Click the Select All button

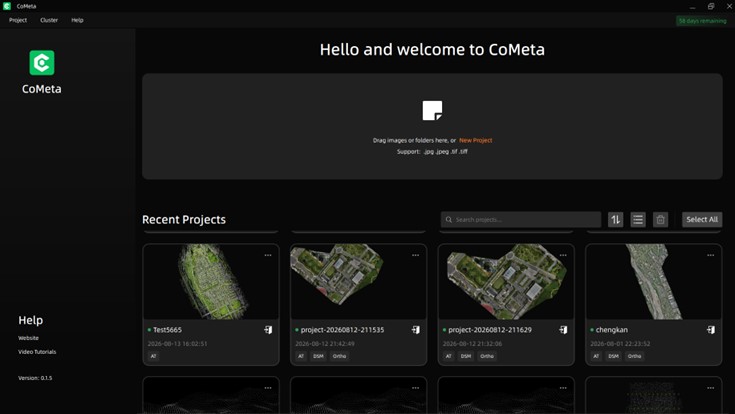[x=702, y=219]
